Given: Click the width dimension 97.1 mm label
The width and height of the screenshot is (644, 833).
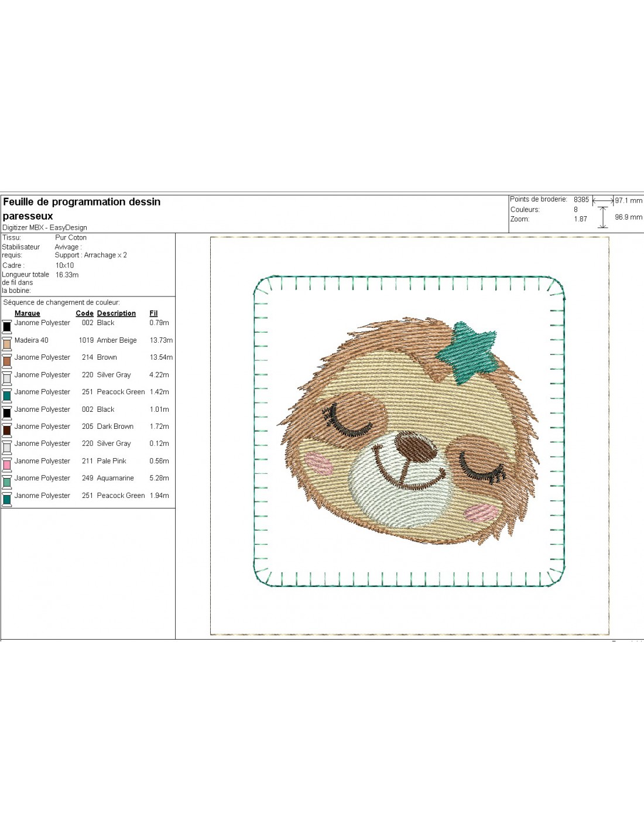Looking at the screenshot, I should click(x=628, y=200).
